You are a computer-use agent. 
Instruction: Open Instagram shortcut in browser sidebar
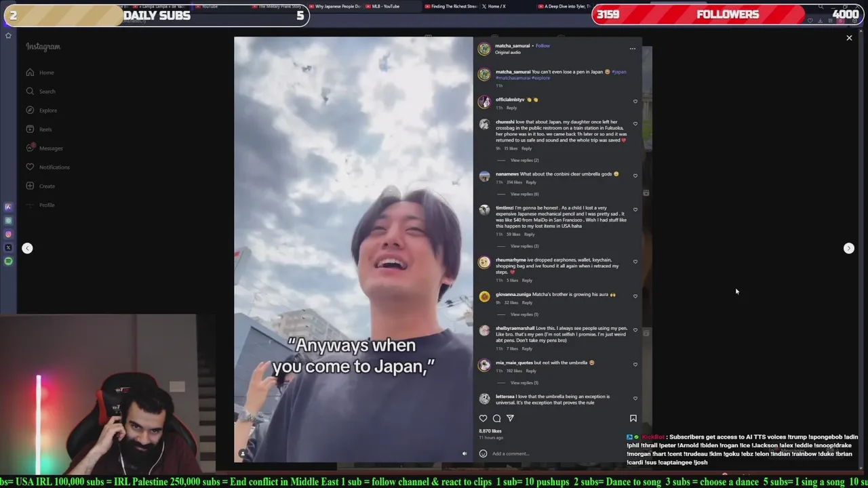pos(8,235)
